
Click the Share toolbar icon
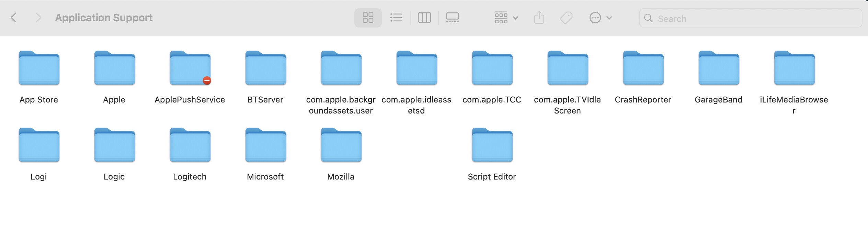pos(539,18)
